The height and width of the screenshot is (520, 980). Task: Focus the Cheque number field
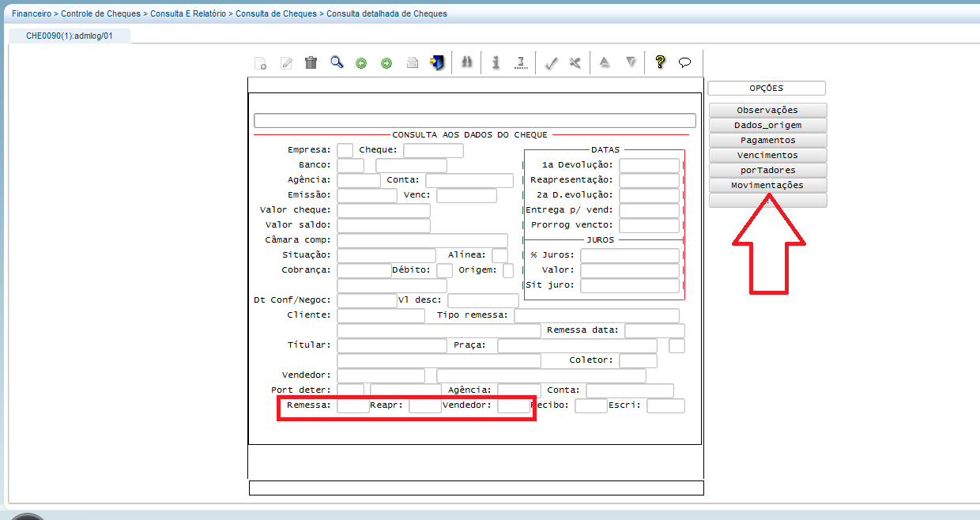[x=434, y=150]
